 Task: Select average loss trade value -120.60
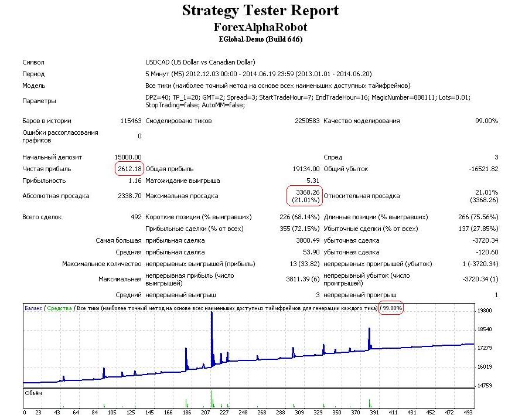tap(487, 252)
